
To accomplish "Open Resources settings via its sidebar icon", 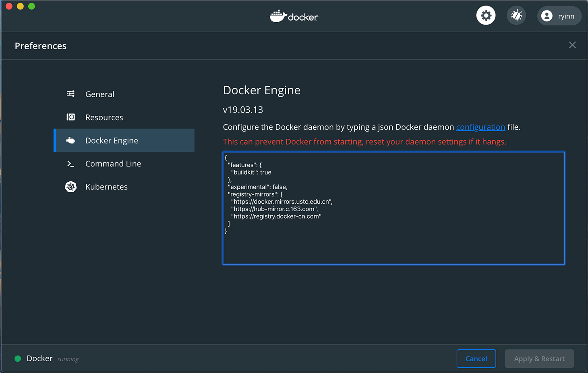I will point(70,117).
